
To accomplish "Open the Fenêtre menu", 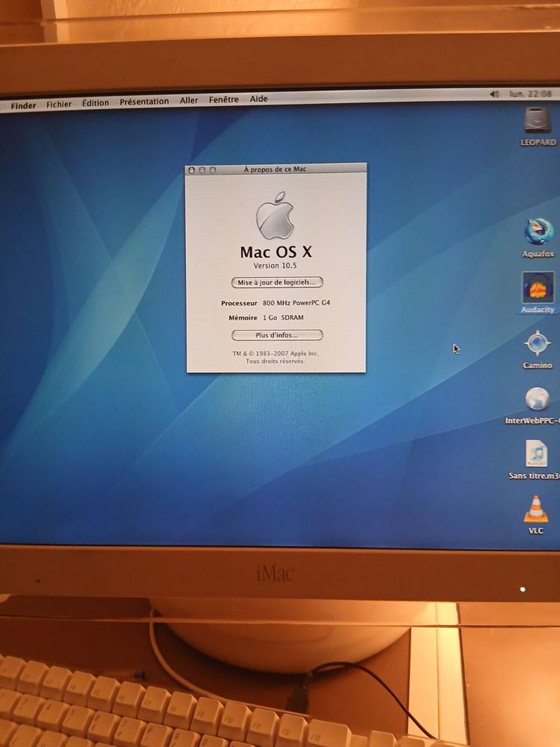I will pos(223,99).
